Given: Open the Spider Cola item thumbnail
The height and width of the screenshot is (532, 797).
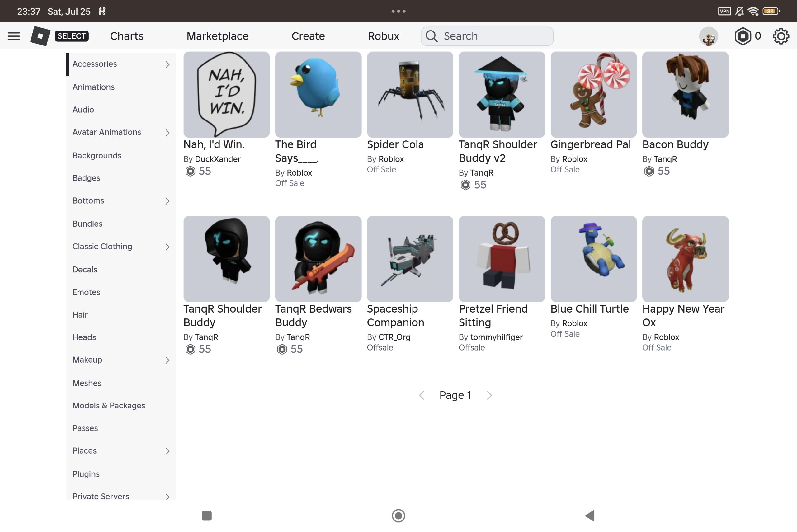Looking at the screenshot, I should click(410, 95).
